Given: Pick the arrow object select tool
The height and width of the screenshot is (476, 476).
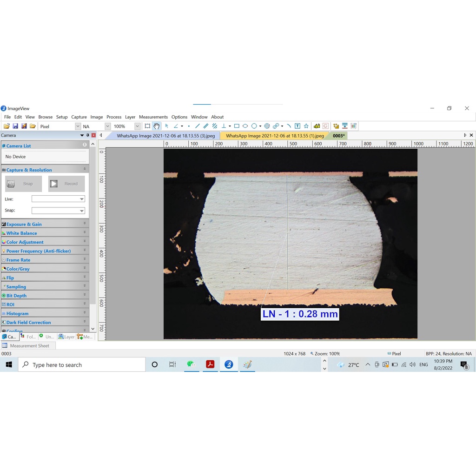Looking at the screenshot, I should pyautogui.click(x=166, y=126).
